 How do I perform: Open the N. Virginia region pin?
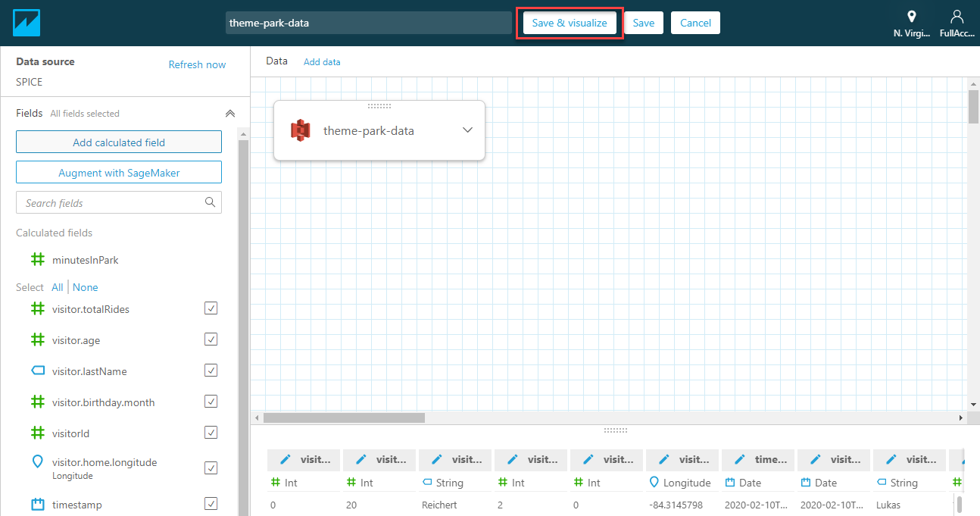(x=912, y=17)
